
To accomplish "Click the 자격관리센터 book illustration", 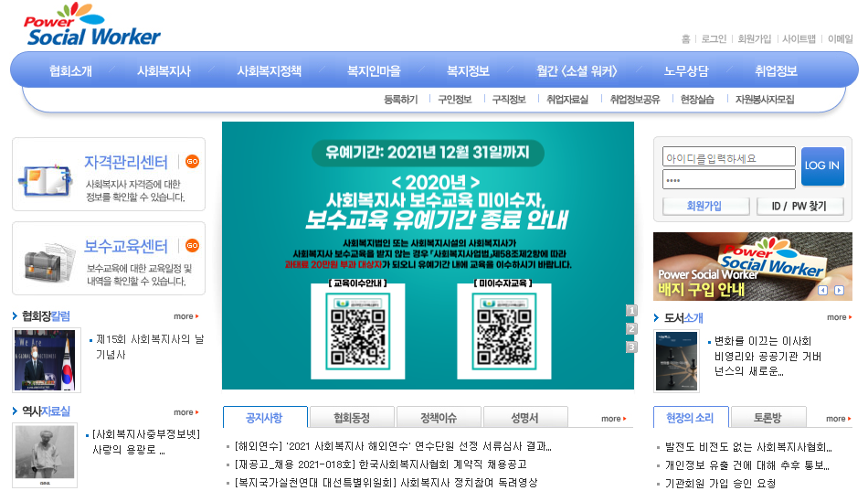I will coord(45,179).
